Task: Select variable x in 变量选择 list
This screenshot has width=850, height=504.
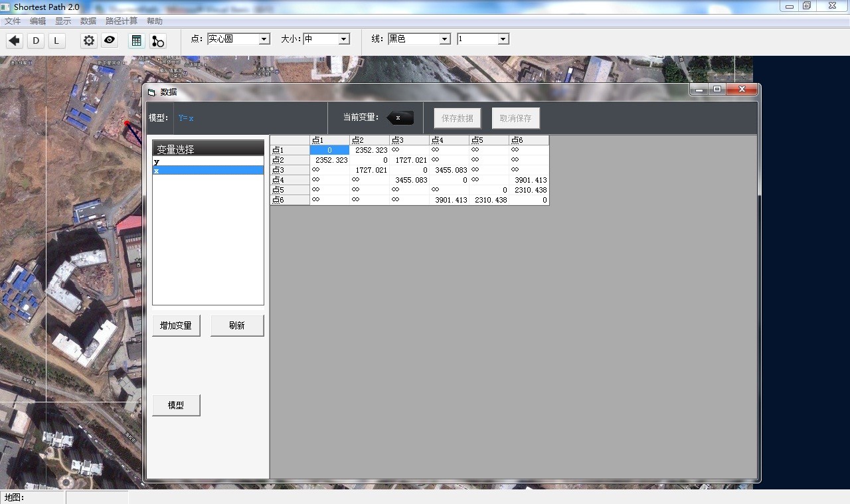Action: pos(208,171)
